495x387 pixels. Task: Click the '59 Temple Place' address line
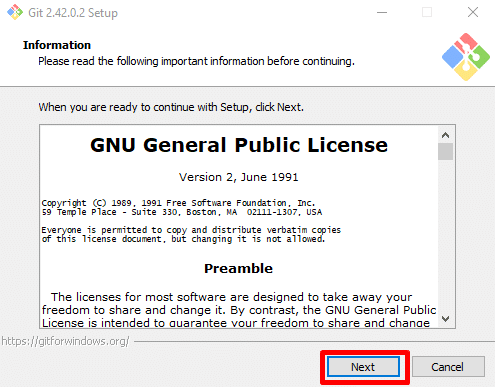pos(182,212)
